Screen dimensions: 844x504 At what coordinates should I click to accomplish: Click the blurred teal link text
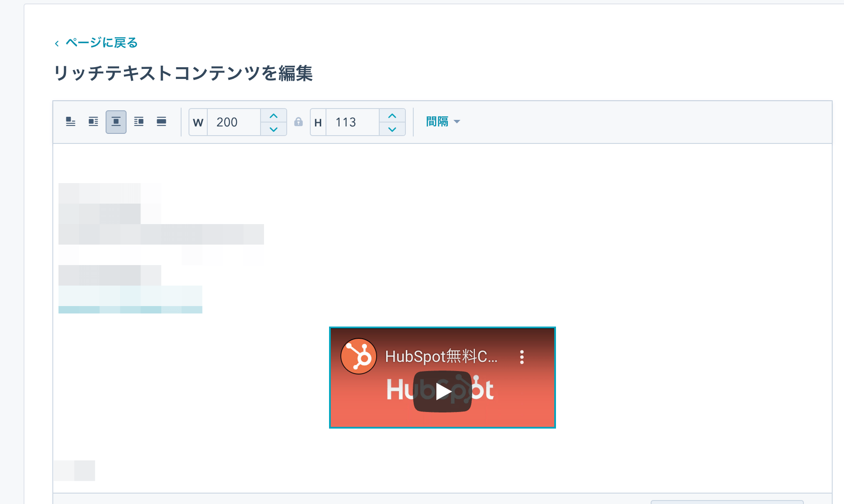pyautogui.click(x=130, y=300)
